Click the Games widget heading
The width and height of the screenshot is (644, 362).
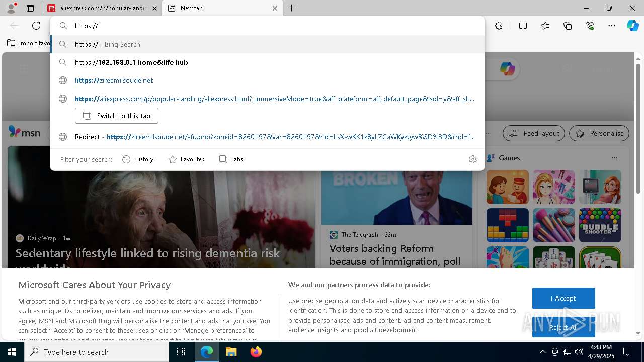[509, 158]
